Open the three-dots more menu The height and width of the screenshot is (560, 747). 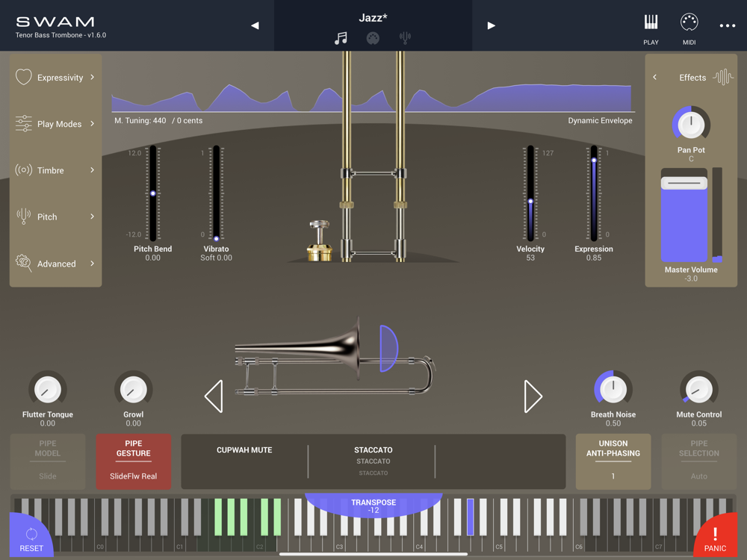tap(728, 25)
